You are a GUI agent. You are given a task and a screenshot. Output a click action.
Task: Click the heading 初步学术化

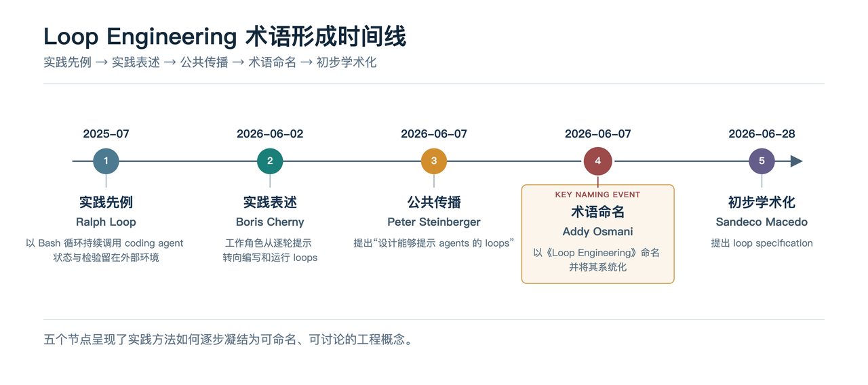click(x=762, y=202)
